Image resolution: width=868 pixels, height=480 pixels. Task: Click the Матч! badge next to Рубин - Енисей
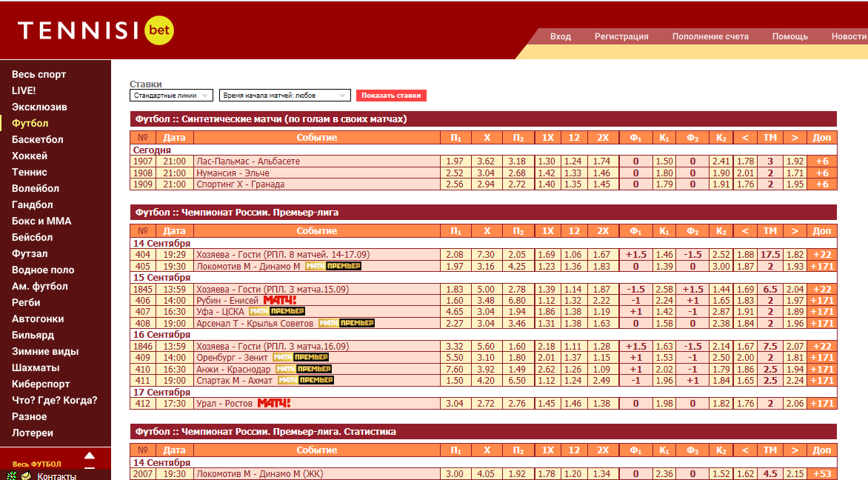click(279, 300)
